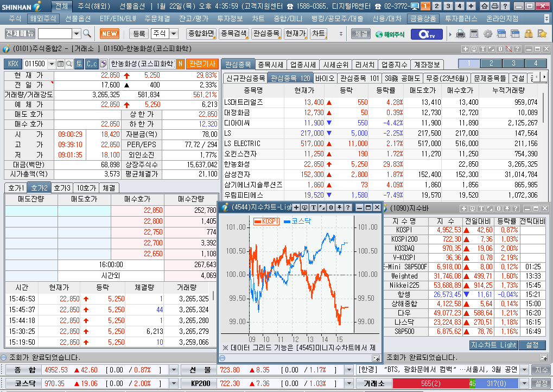Click the menu search input field
553x392 pixels.
[55, 34]
